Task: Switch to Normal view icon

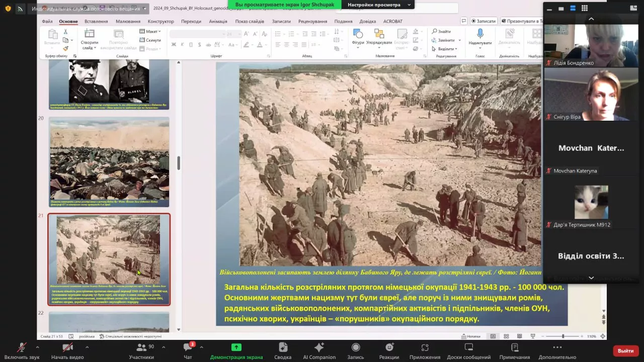Action: click(x=493, y=336)
